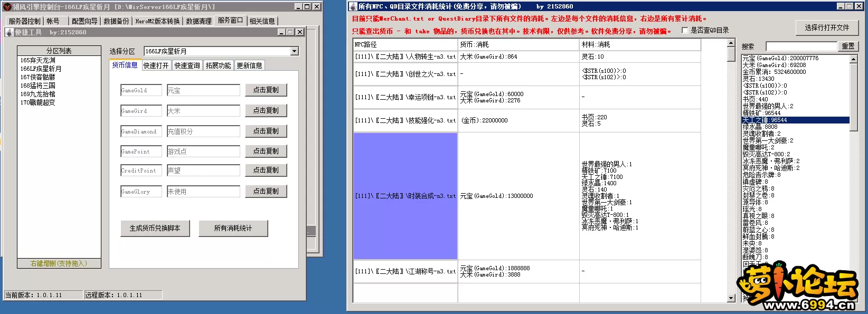
Task: Switch to 数据清理 tab
Action: click(x=199, y=21)
